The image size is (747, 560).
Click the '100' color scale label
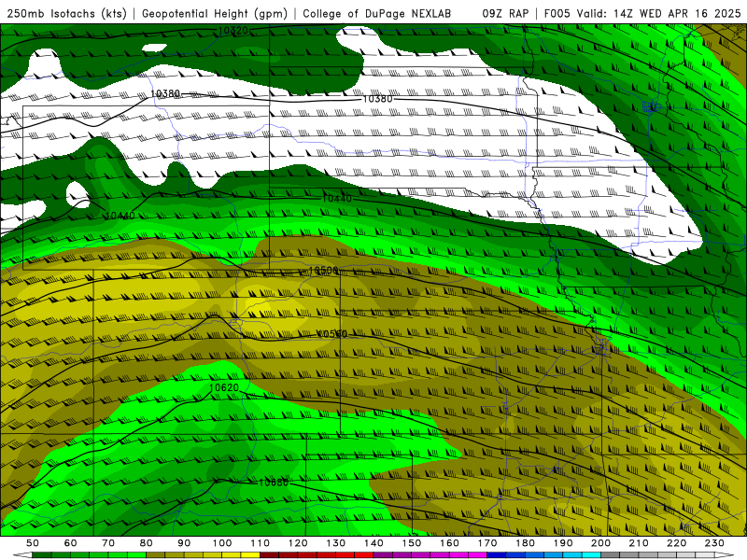tap(222, 543)
